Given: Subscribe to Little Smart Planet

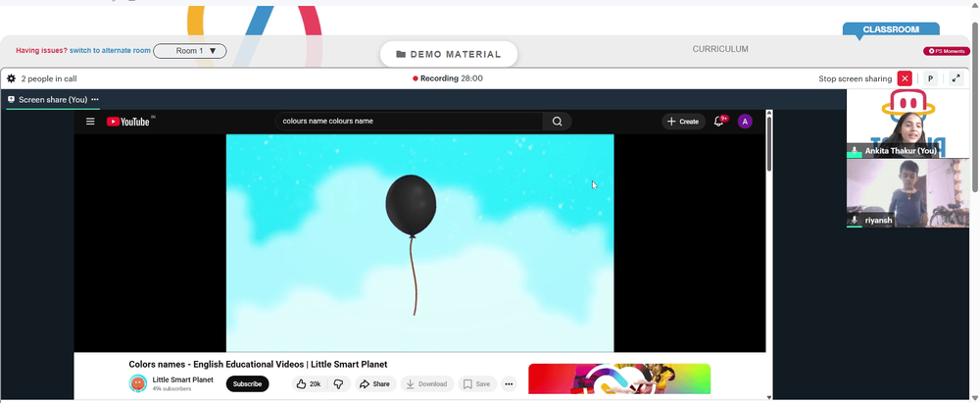Looking at the screenshot, I should 248,384.
